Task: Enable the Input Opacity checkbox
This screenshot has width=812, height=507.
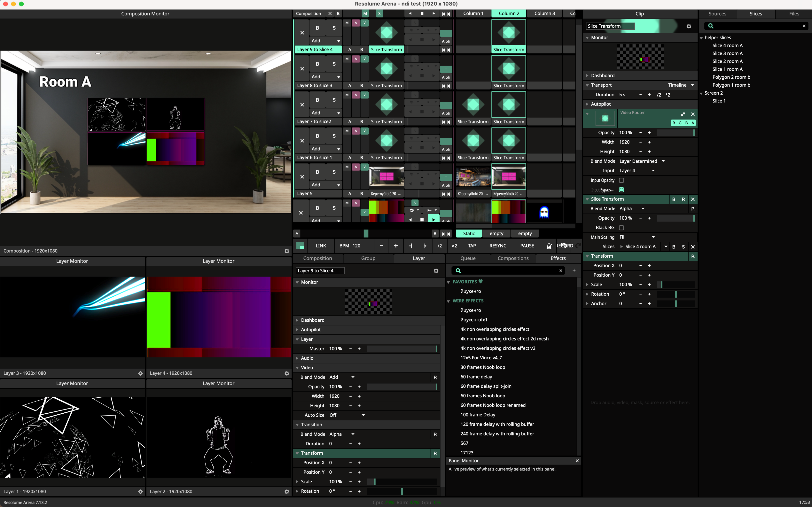Action: pos(621,180)
